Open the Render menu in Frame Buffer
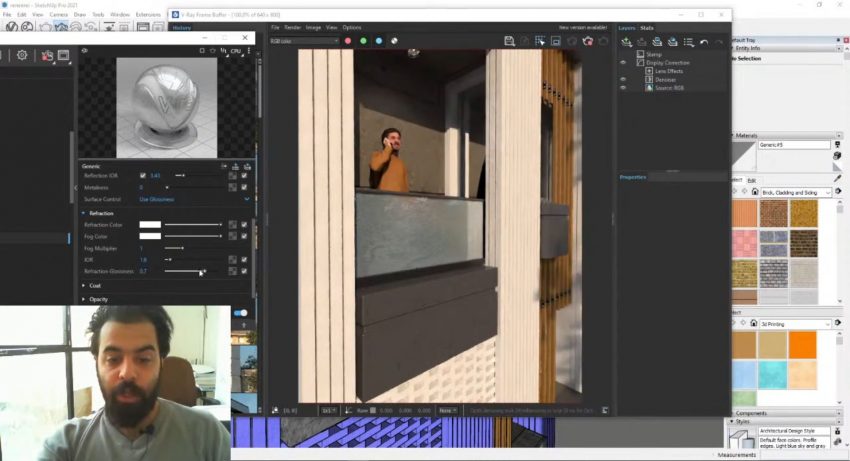This screenshot has height=461, width=850. 292,27
